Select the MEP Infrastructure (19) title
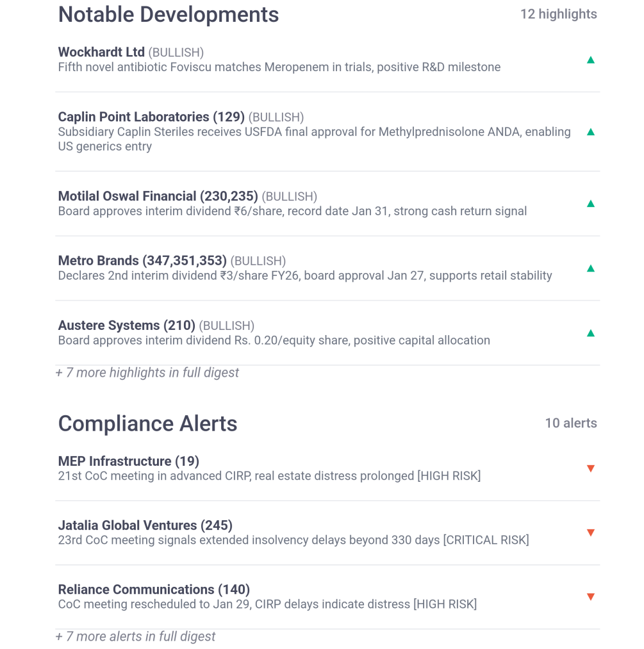The height and width of the screenshot is (649, 644). tap(129, 461)
